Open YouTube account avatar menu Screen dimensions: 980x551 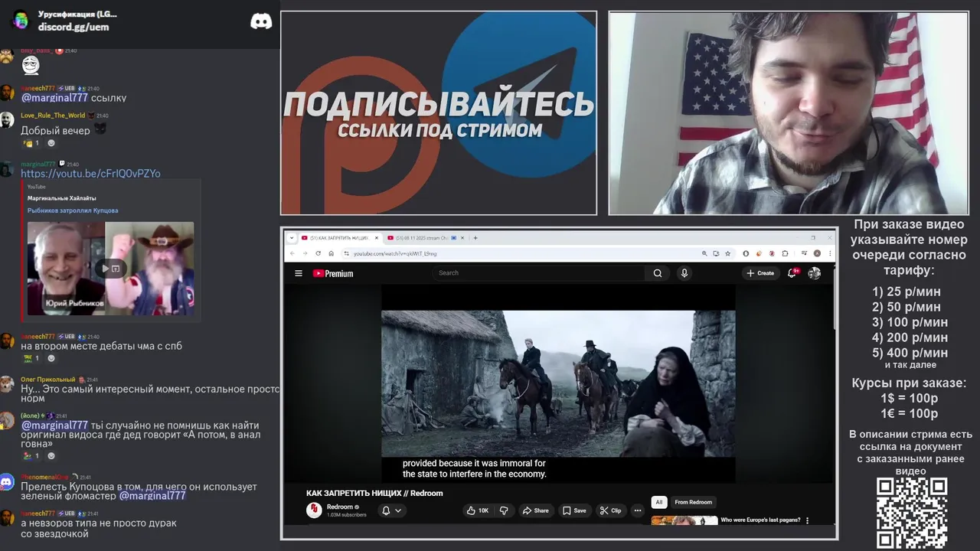815,273
